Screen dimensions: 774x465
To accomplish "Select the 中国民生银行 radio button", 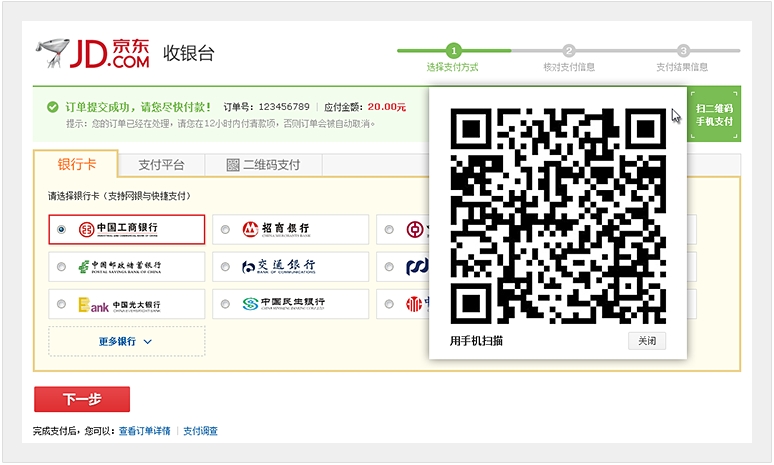I will click(225, 304).
